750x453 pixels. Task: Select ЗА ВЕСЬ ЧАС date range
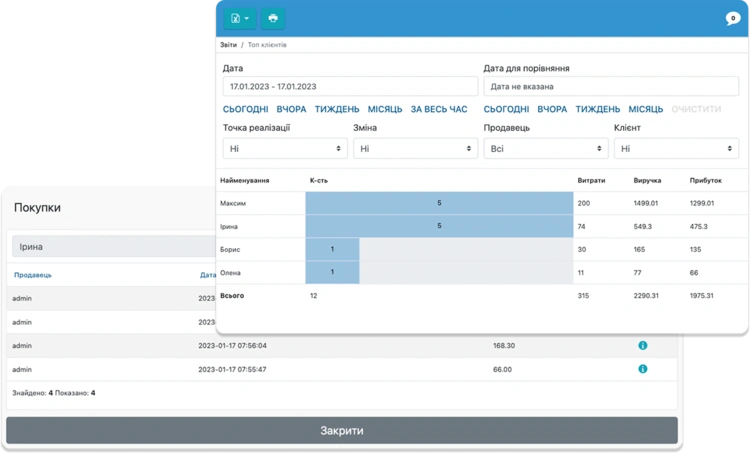pyautogui.click(x=439, y=110)
